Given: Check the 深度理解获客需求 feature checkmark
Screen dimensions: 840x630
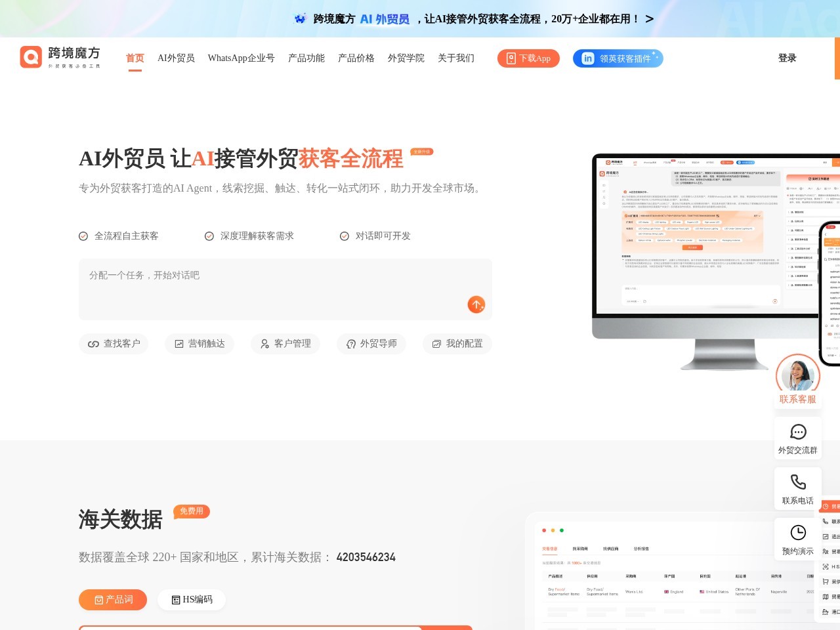Looking at the screenshot, I should (209, 236).
